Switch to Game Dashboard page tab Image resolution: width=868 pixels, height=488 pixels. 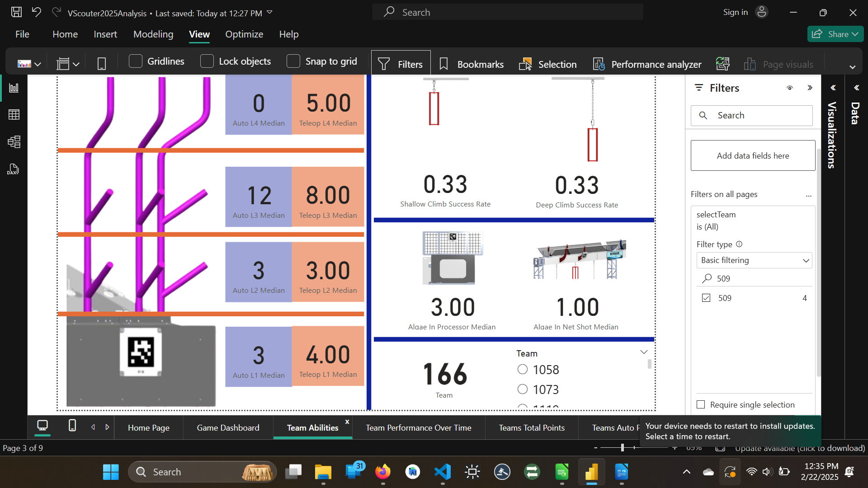(228, 427)
